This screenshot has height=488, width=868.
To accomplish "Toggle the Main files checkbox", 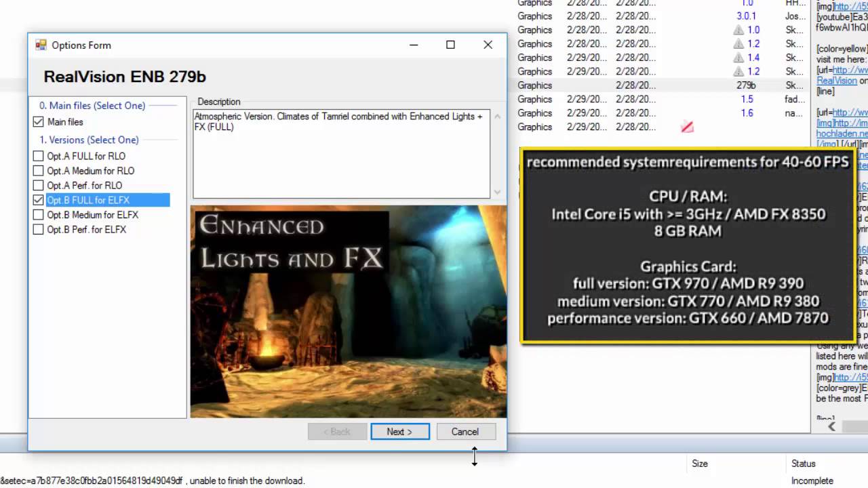I will 38,122.
